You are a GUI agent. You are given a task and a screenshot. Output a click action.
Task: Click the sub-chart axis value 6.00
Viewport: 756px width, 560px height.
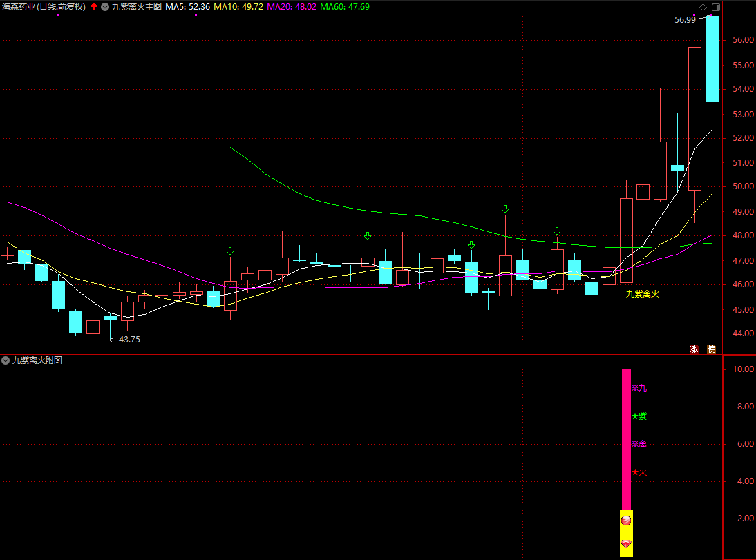tap(746, 444)
